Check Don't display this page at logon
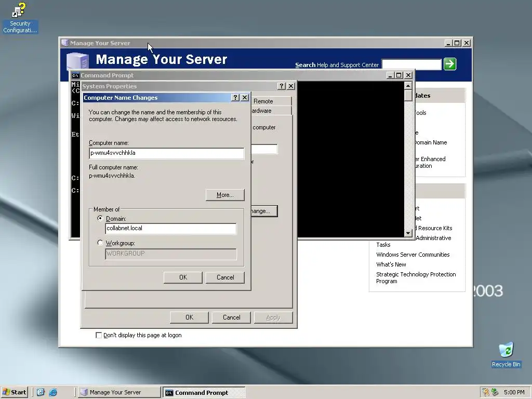The image size is (532, 399). (99, 335)
